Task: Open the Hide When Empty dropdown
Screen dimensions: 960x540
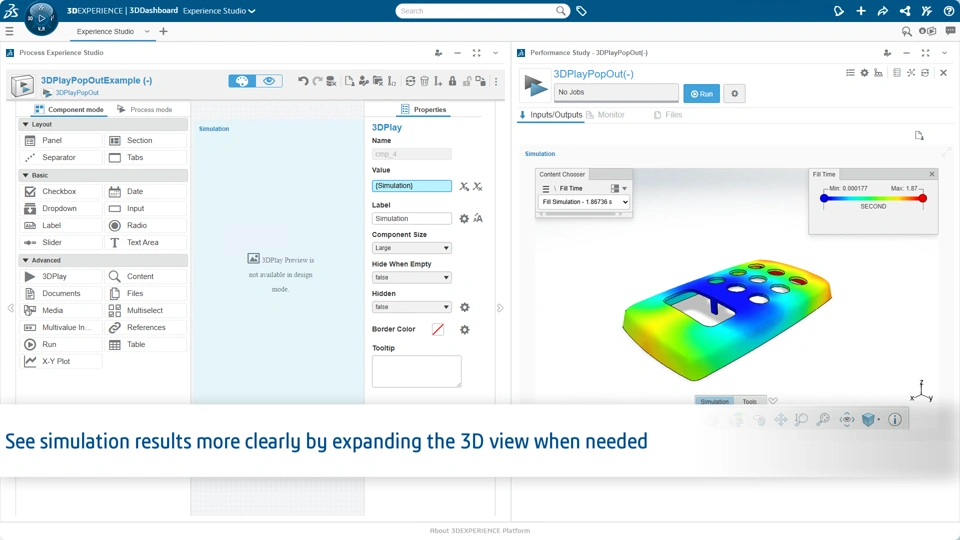Action: pos(411,277)
